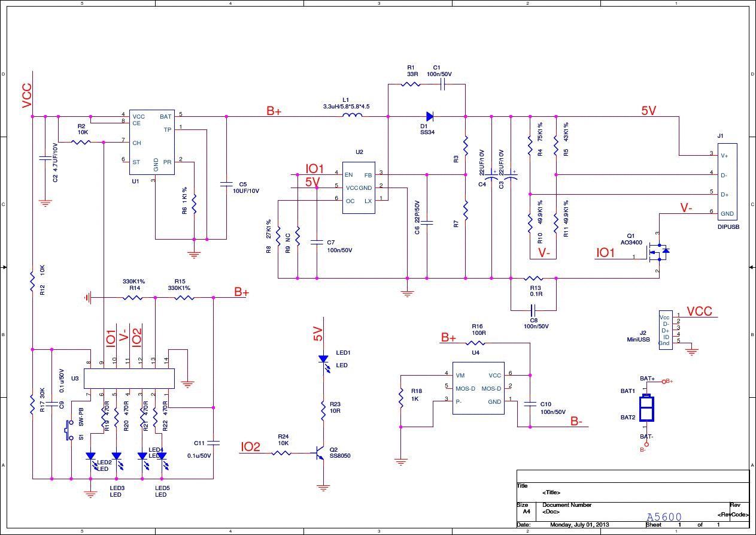Select the LED1 diode symbol
This screenshot has height=535, width=756.
(323, 359)
